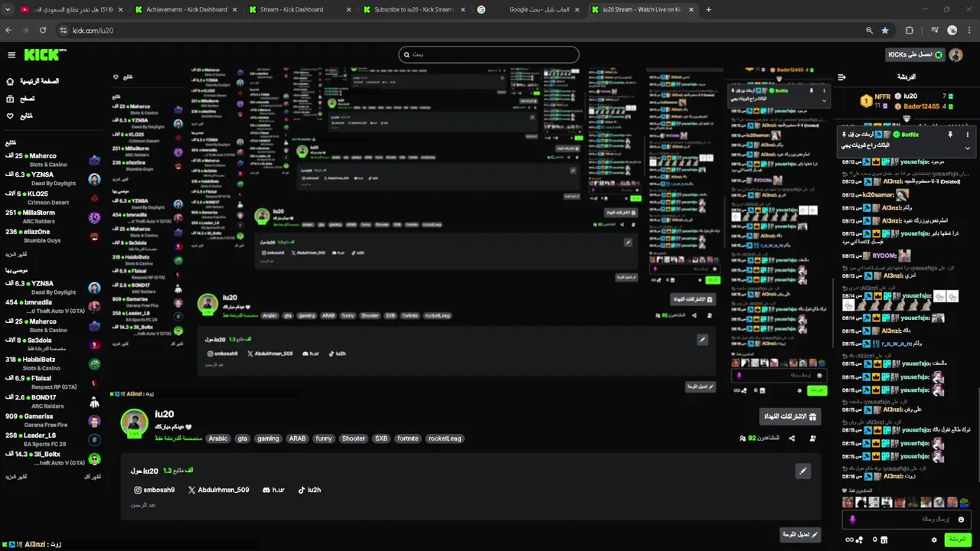This screenshot has height=551, width=980.
Task: Open Gameriss Garena Free Fire channel
Action: 51,420
